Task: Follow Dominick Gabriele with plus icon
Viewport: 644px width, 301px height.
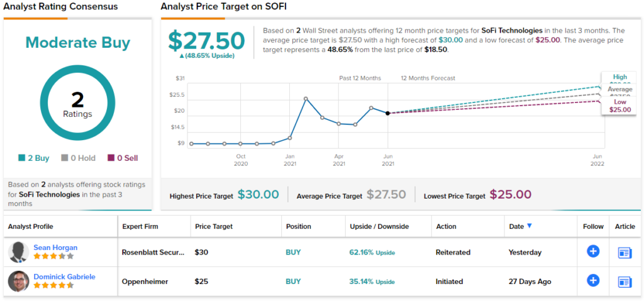Action: click(x=592, y=281)
